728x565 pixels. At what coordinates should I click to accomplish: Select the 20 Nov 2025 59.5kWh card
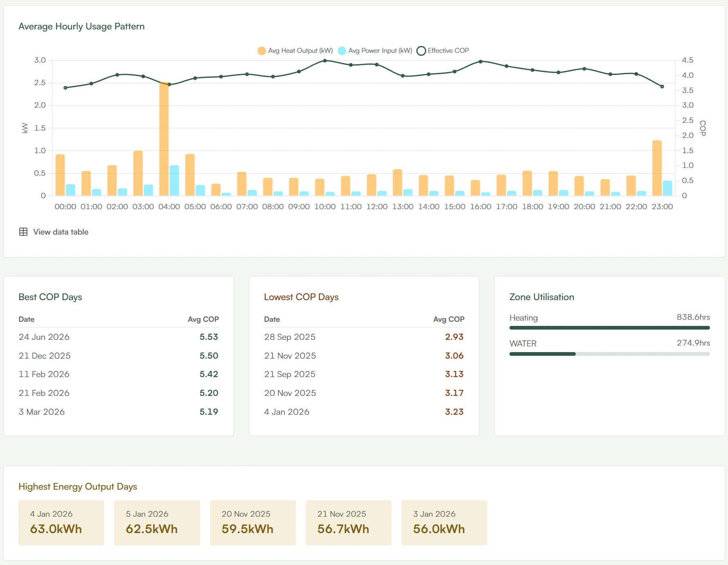point(253,523)
